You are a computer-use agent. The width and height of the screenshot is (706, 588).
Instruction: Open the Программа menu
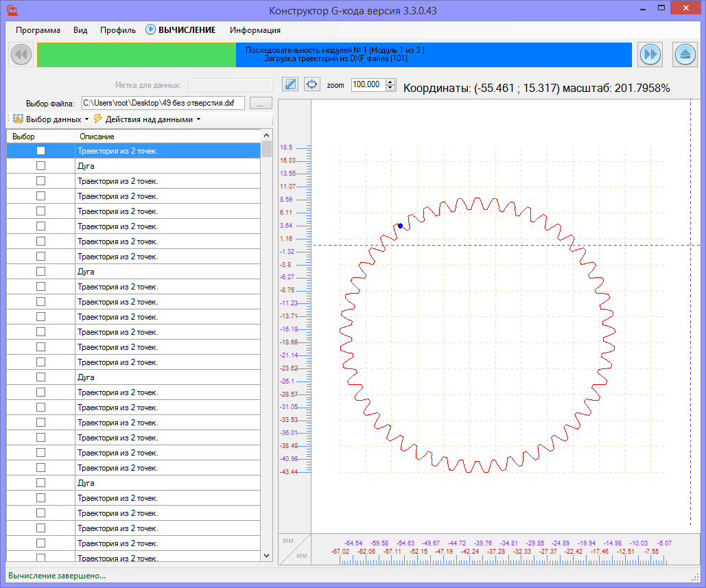38,30
